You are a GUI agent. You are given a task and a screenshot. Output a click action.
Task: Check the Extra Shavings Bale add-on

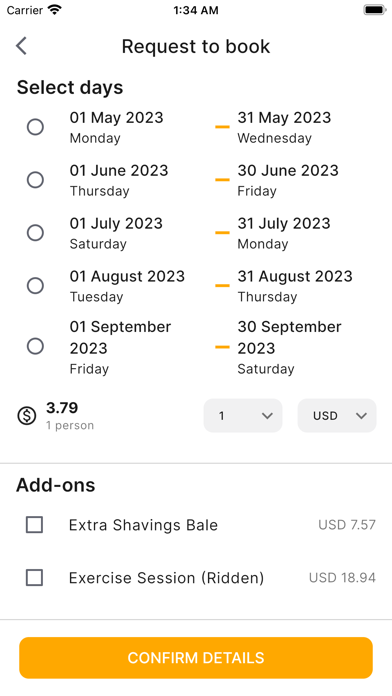(34, 525)
